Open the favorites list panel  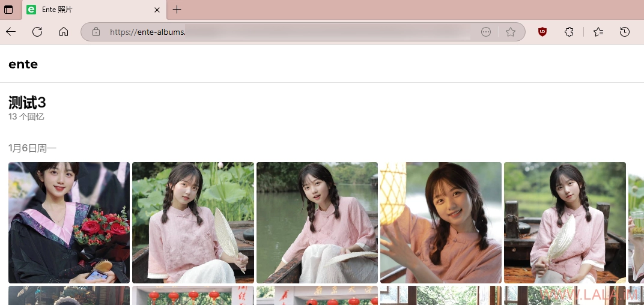tap(598, 32)
